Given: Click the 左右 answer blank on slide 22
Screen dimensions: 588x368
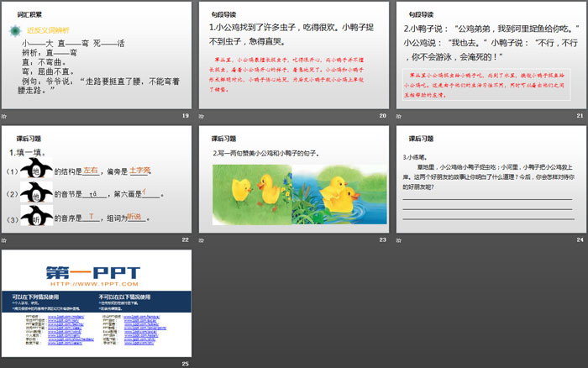Looking at the screenshot, I should pos(92,171).
